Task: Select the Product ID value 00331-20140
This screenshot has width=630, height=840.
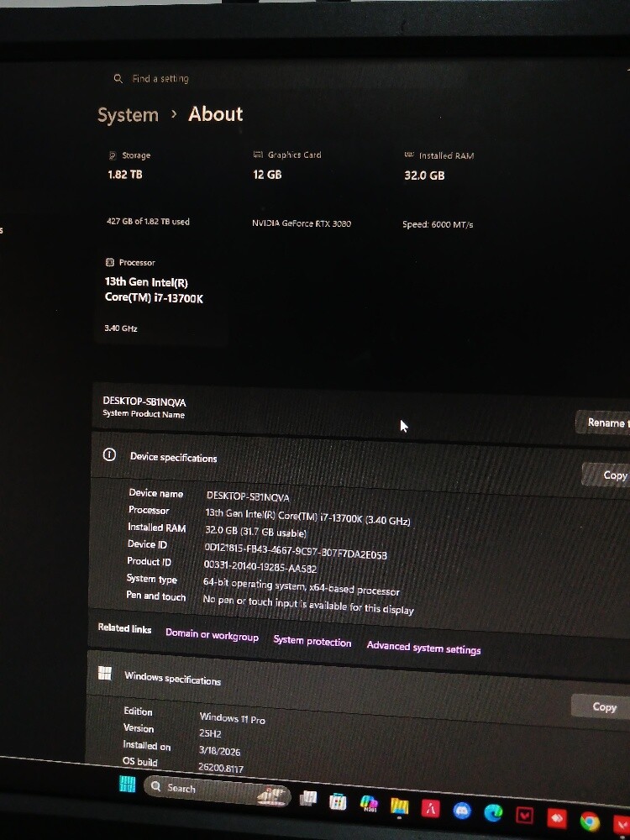Action: pos(260,566)
